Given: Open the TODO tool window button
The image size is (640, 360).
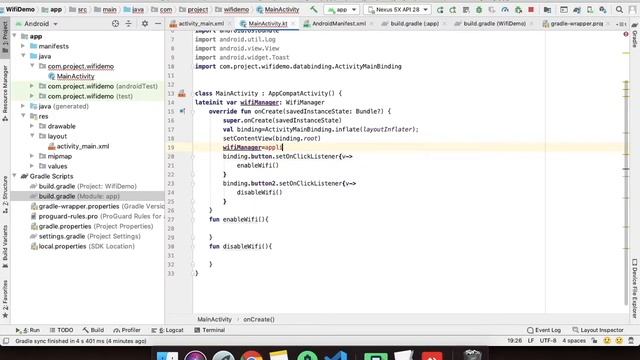Looking at the screenshot, I should coord(61,330).
